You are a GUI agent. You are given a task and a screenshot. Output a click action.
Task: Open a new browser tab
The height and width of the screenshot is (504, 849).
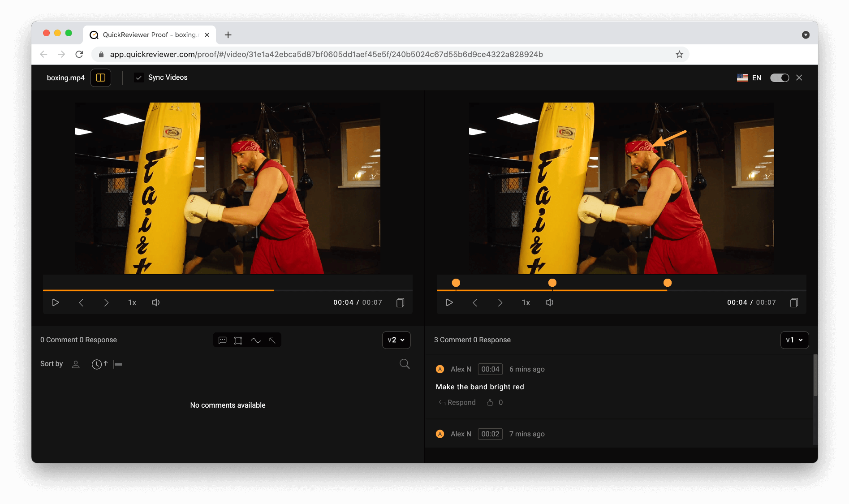(228, 34)
